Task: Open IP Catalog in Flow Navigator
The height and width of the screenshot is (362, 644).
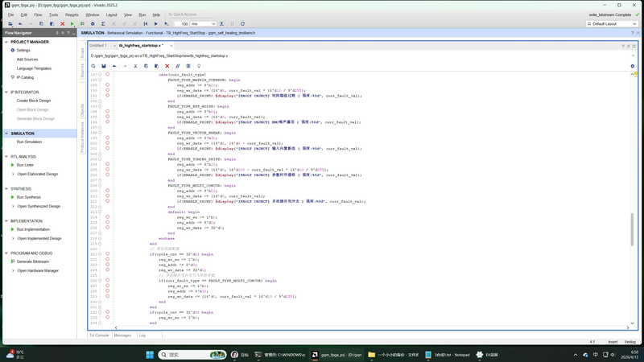Action: (x=25, y=77)
